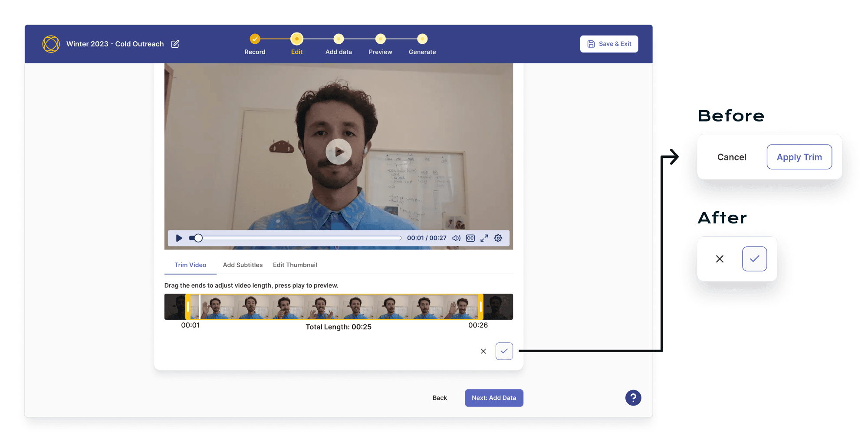Click the 00:01 start time label under the timeline
This screenshot has width=868, height=442.
click(191, 325)
